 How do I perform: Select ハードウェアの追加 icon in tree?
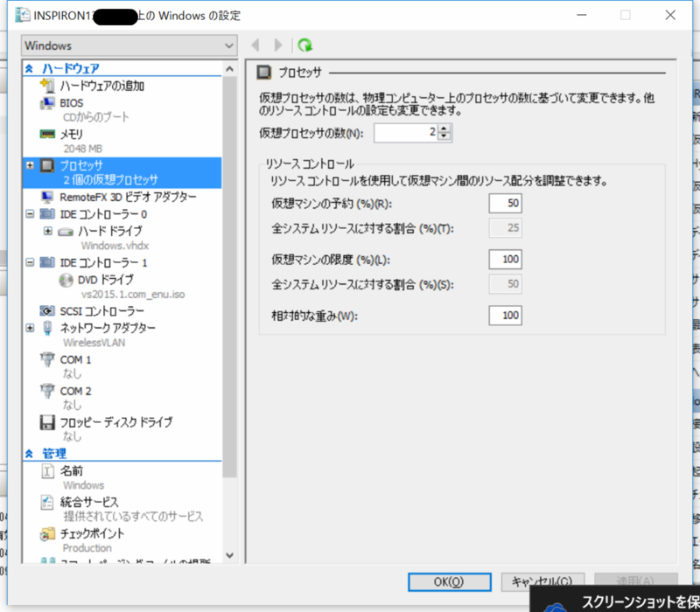click(x=47, y=85)
